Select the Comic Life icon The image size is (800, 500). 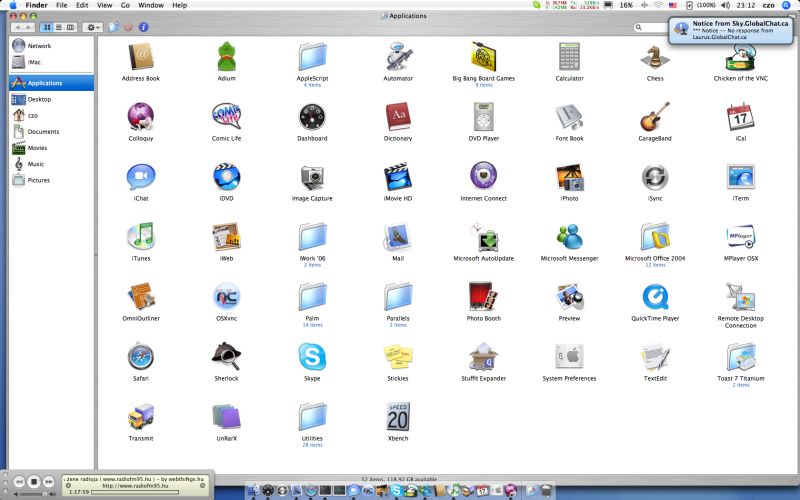pyautogui.click(x=227, y=116)
